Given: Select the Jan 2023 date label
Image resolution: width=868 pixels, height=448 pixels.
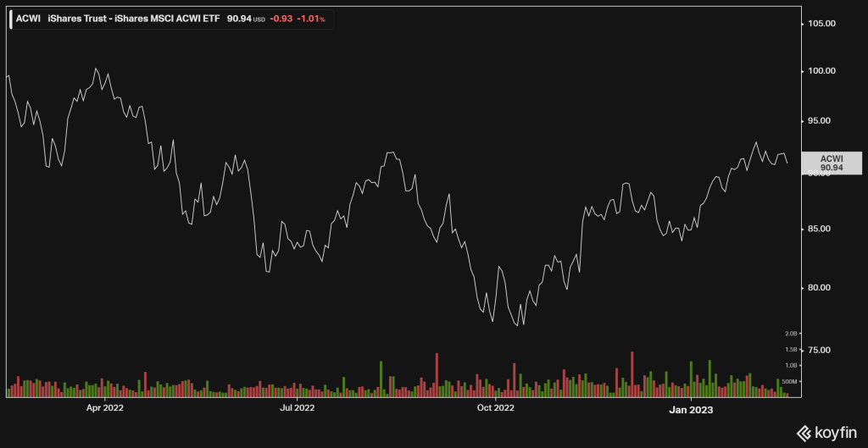Looking at the screenshot, I should (690, 409).
